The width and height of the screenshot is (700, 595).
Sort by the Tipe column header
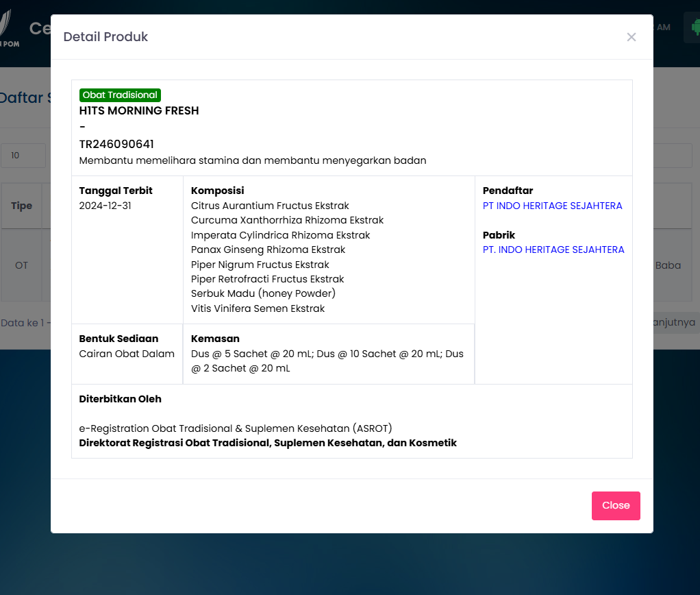pos(21,206)
